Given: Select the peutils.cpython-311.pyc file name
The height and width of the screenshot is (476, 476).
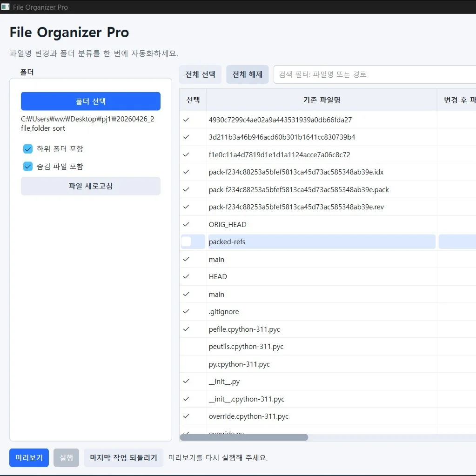Looking at the screenshot, I should (x=246, y=347).
